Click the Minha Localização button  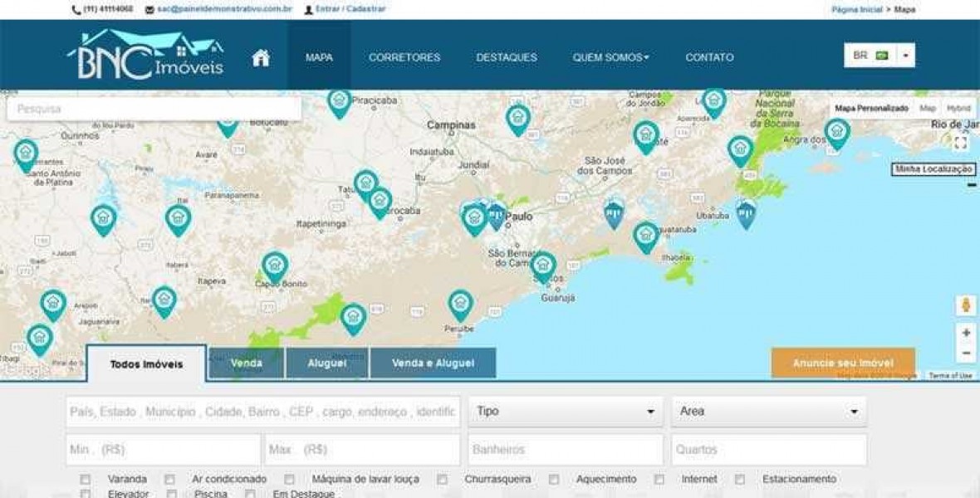coord(933,169)
